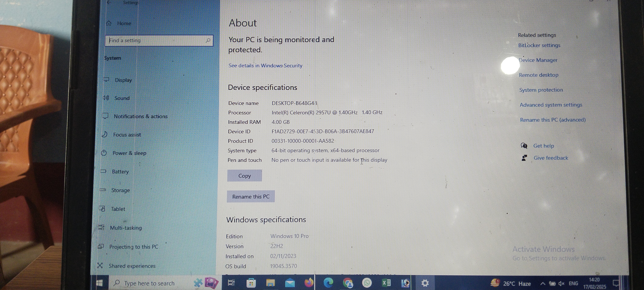This screenshot has height=290, width=644.
Task: Click the ENG language indicator
Action: (x=573, y=284)
